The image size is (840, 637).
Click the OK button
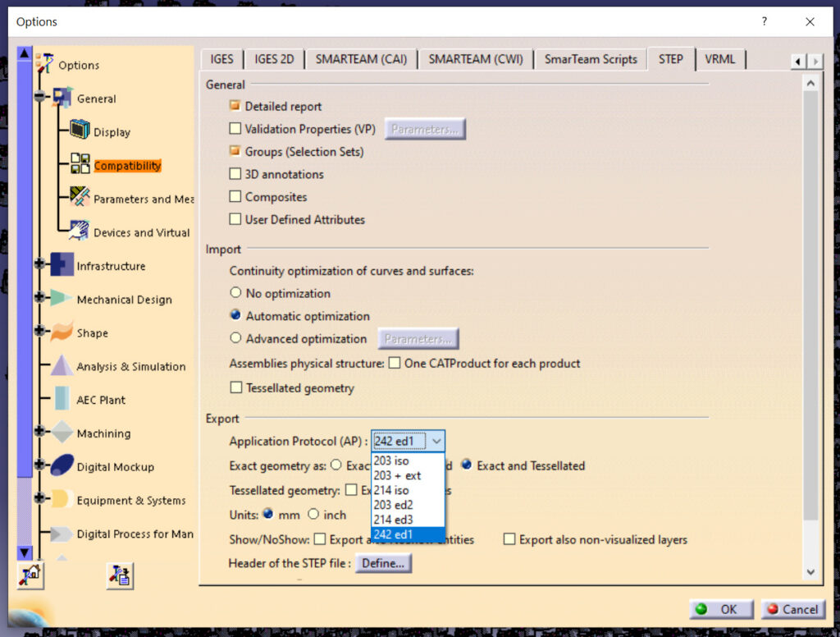720,609
